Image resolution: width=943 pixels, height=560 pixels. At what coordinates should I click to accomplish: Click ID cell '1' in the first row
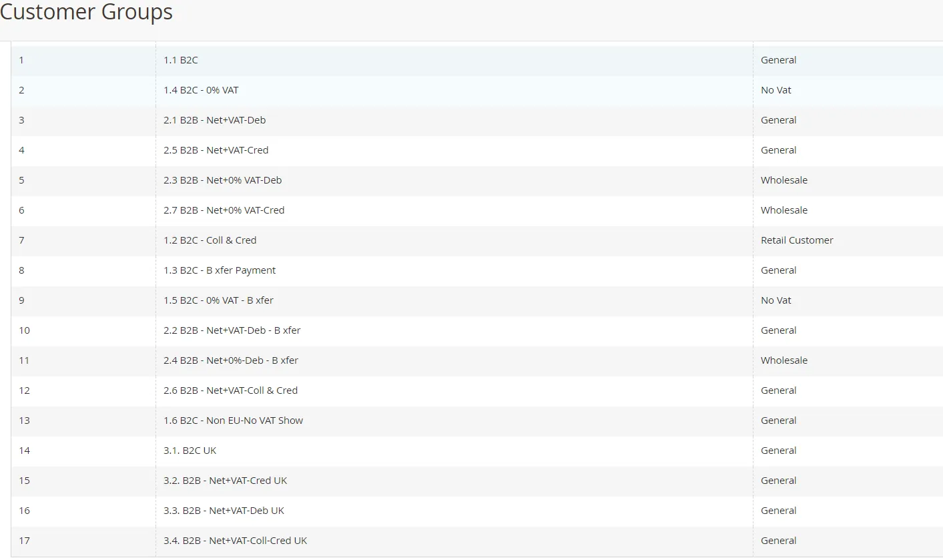point(21,60)
